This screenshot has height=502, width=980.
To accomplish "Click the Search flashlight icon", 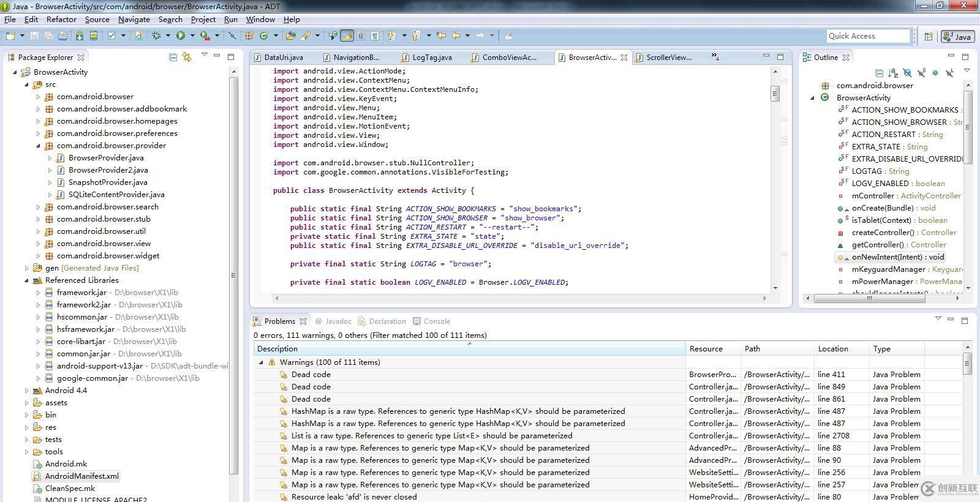I will point(305,36).
